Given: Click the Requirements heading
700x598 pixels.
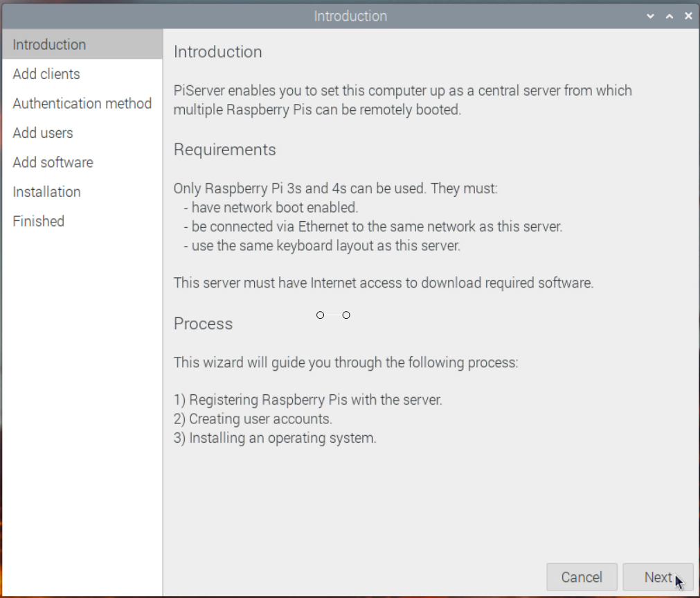Looking at the screenshot, I should 224,150.
